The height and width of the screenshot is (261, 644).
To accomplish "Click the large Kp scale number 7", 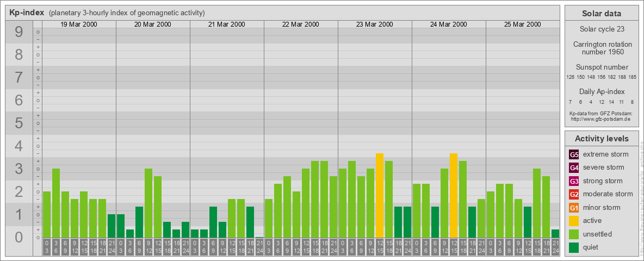I will coord(19,78).
